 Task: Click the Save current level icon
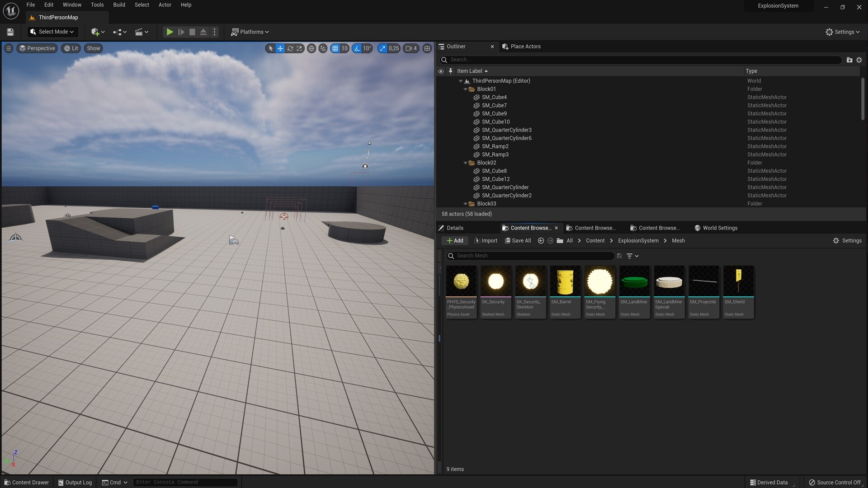[x=10, y=32]
